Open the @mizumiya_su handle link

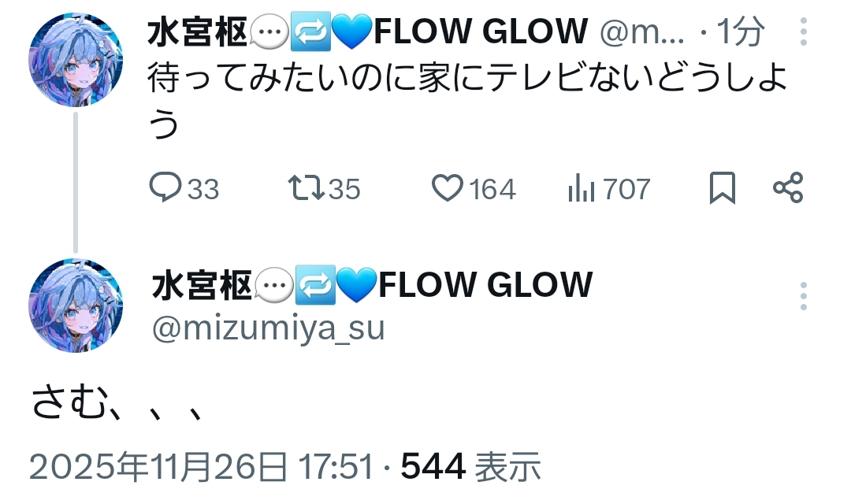coord(268,328)
